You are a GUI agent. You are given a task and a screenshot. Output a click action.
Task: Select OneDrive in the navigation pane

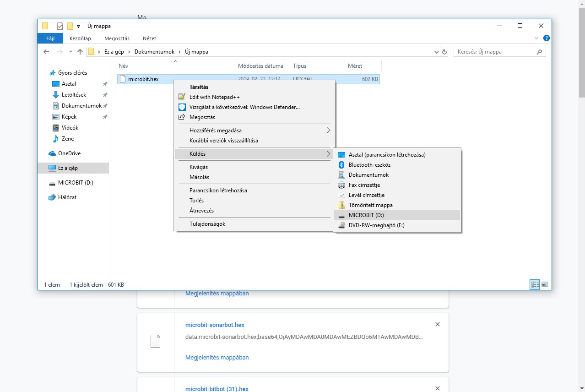click(x=69, y=153)
